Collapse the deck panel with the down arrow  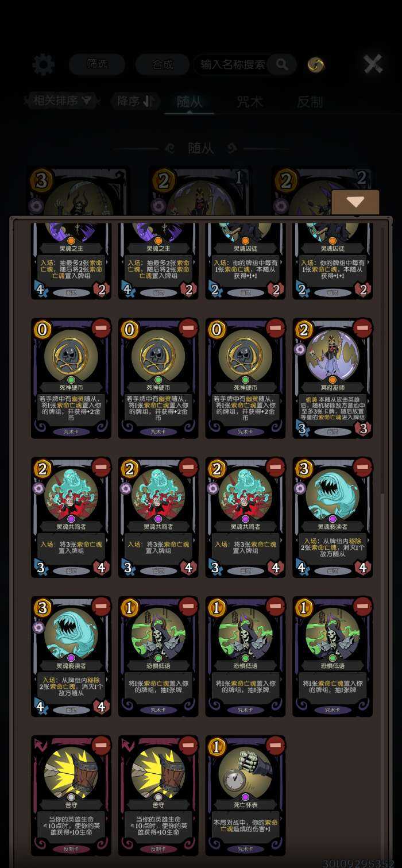355,202
